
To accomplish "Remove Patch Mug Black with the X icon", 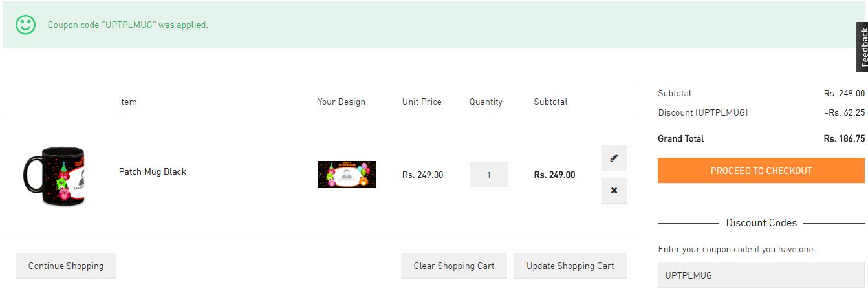I will click(x=614, y=191).
